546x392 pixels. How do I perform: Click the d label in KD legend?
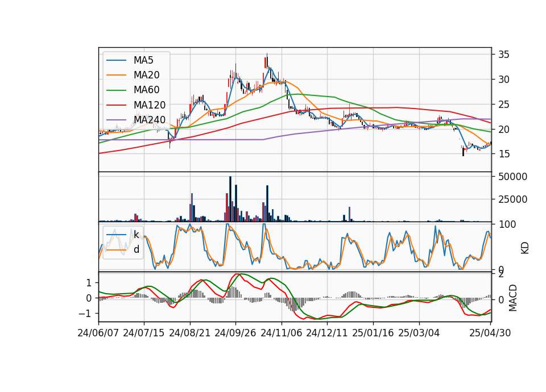coord(136,249)
